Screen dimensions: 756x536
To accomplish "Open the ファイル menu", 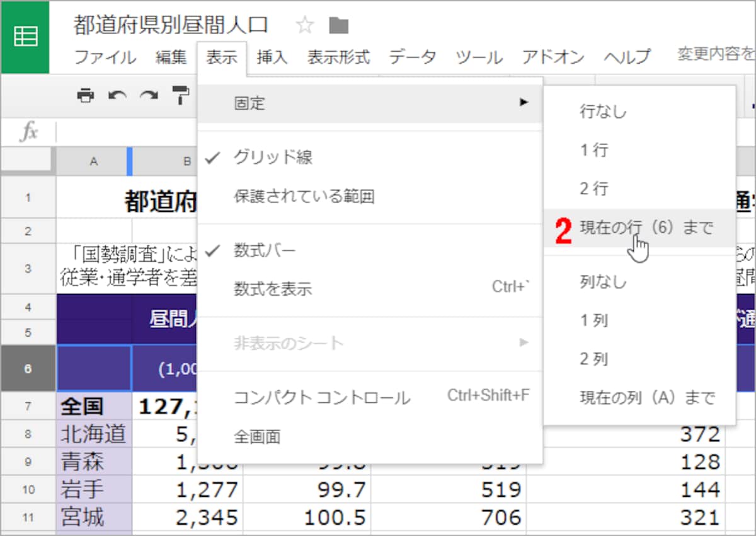I will pos(105,57).
